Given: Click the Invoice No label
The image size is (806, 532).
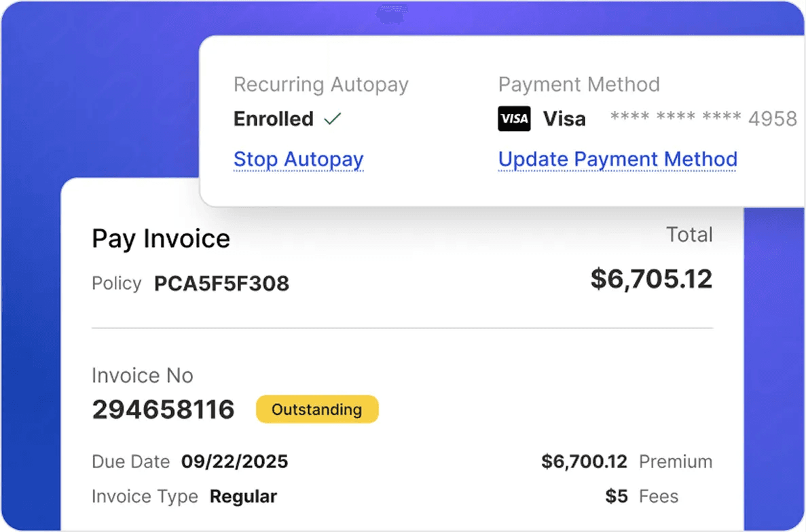Looking at the screenshot, I should point(143,376).
